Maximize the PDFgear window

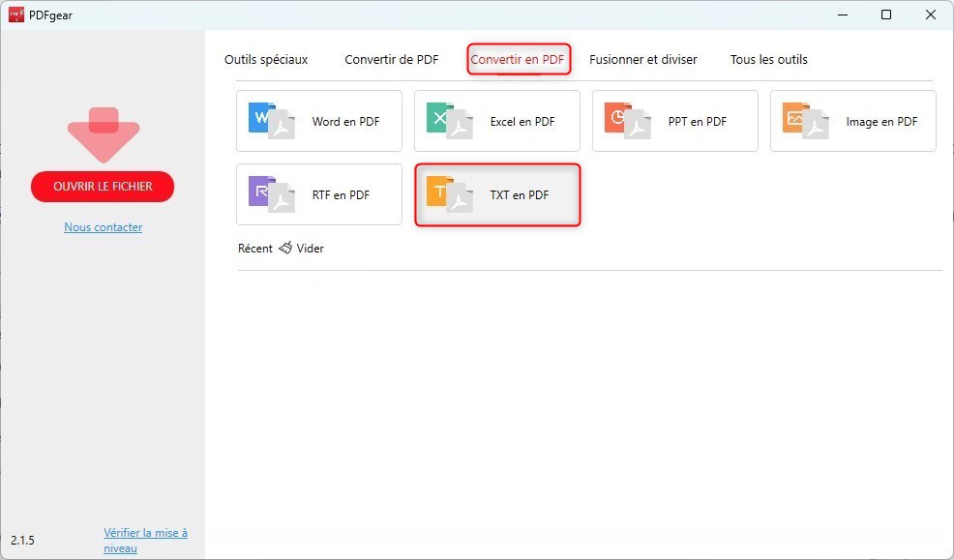pyautogui.click(x=884, y=15)
